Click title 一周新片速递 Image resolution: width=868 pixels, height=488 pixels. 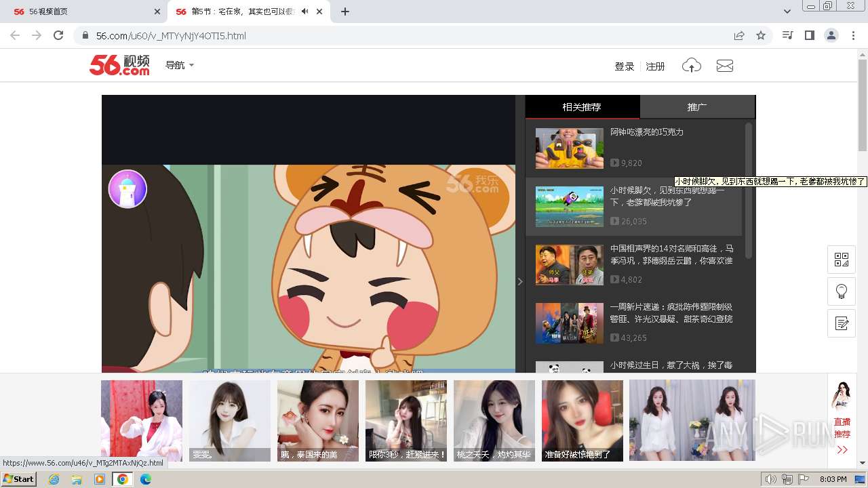pos(671,313)
